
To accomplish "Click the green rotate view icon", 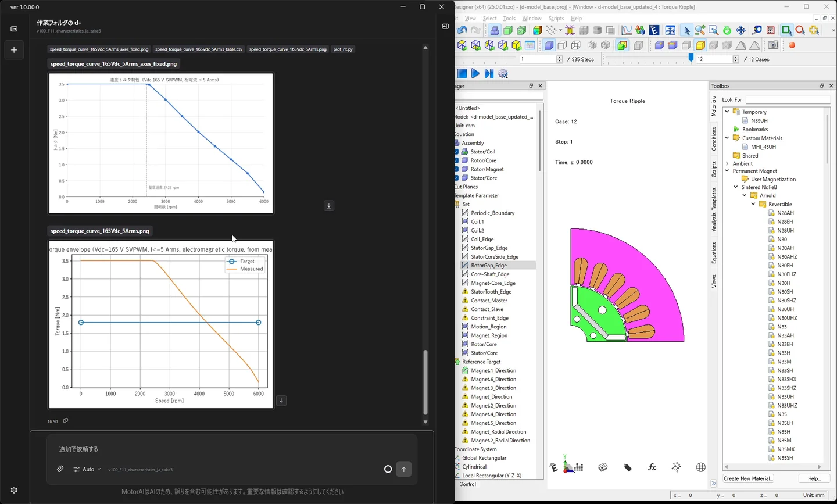I will (x=727, y=30).
